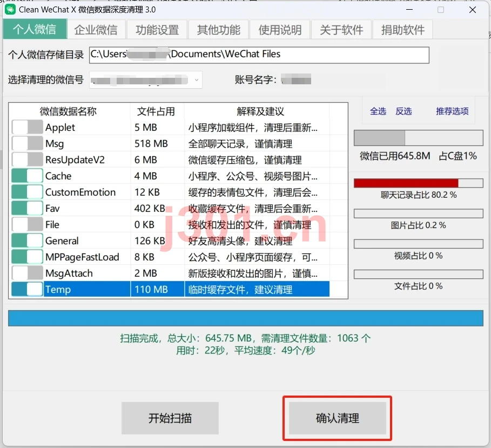This screenshot has height=448, width=491.
Task: Open the 选择清理的微信号 dropdown
Action: point(146,80)
